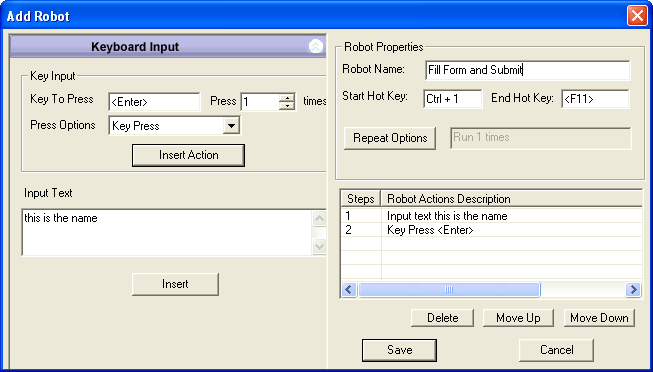Click the Insert Action button

click(x=188, y=155)
